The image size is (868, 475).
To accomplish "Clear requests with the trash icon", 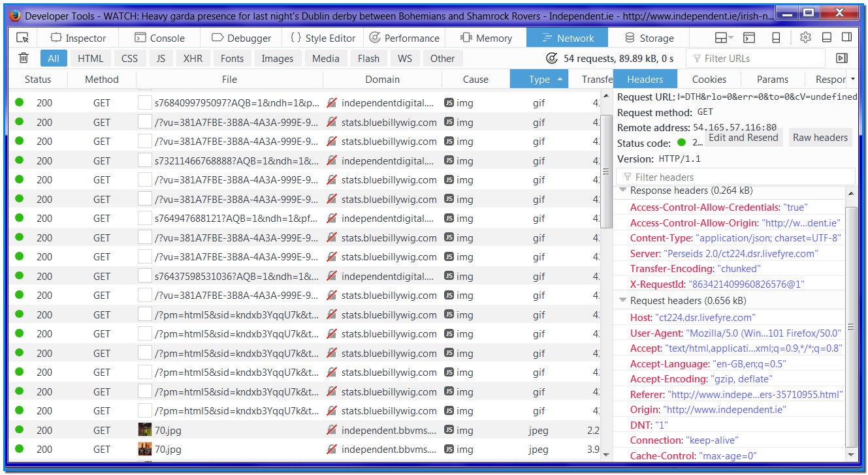I will pyautogui.click(x=24, y=58).
